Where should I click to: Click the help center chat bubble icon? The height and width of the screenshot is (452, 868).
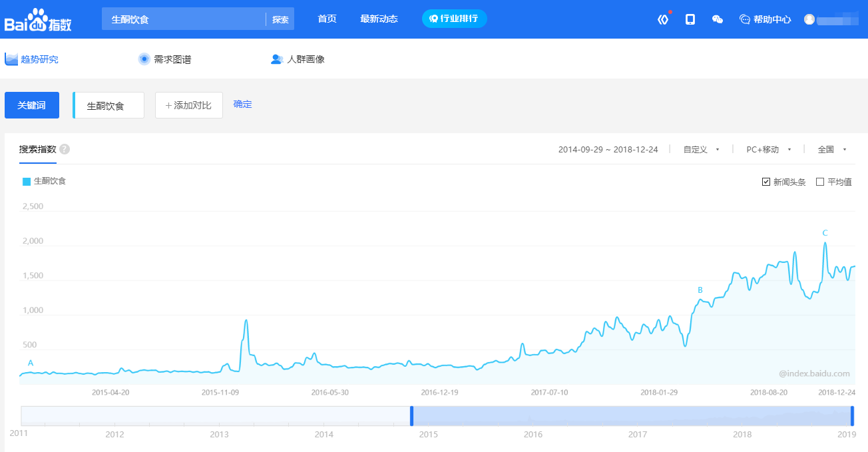tap(745, 19)
